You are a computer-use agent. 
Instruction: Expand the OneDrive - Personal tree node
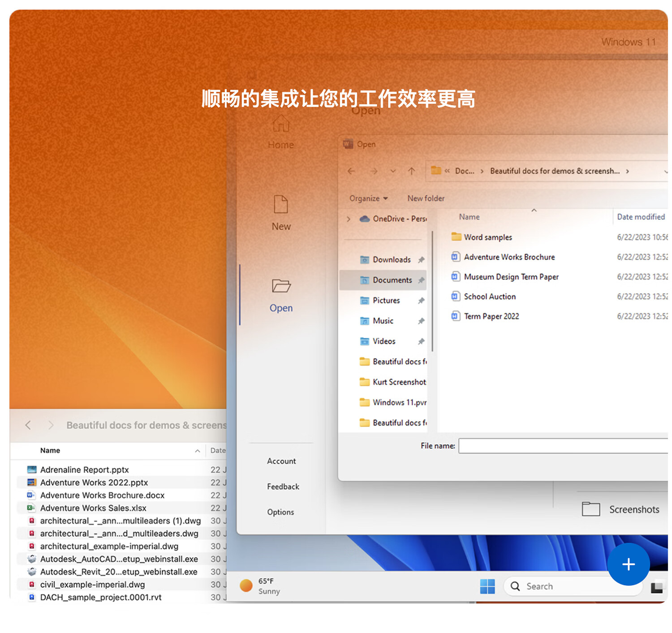click(349, 219)
